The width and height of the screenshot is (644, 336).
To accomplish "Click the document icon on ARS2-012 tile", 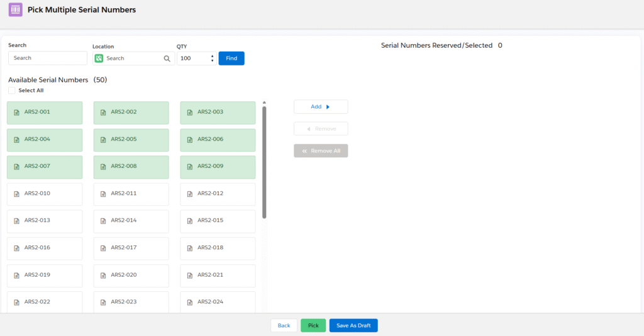I will [190, 194].
